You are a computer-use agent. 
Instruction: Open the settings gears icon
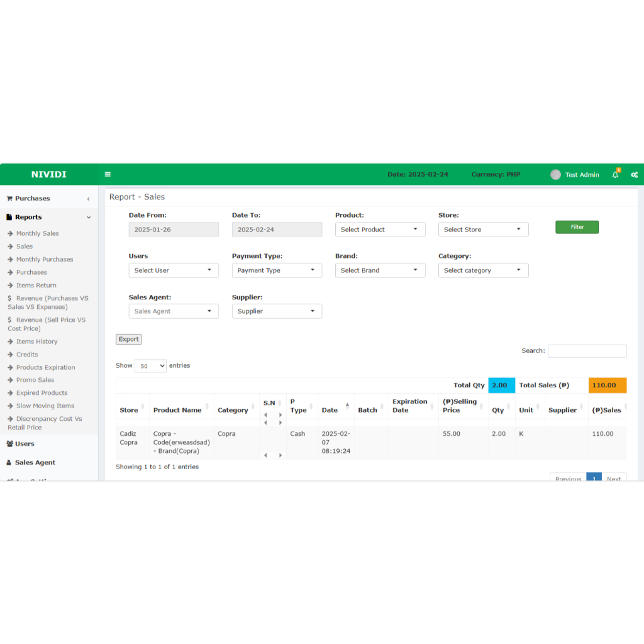[634, 175]
